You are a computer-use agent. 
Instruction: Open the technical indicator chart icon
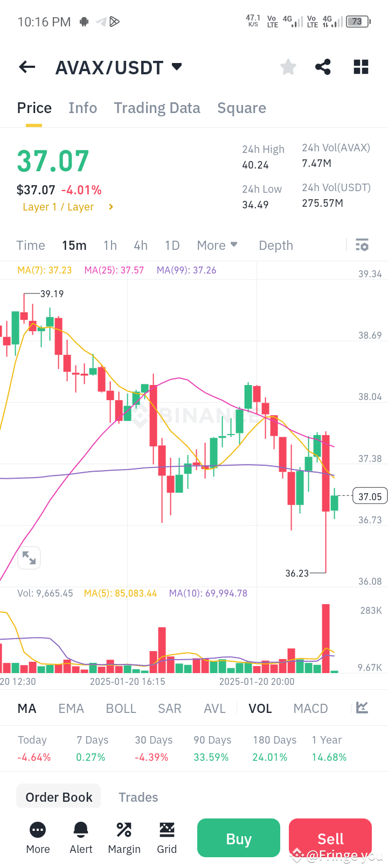click(362, 708)
